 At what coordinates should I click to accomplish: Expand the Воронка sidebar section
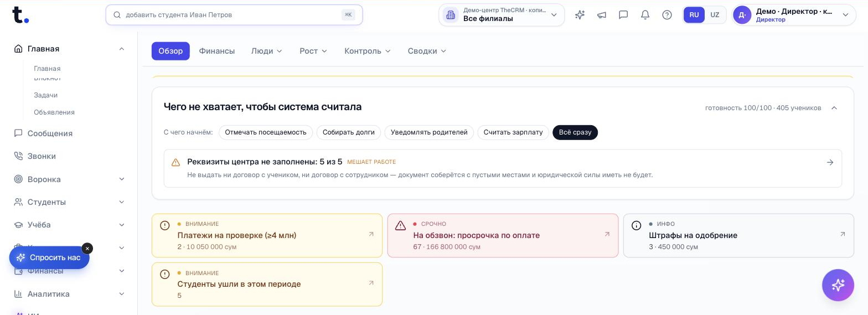(x=122, y=179)
